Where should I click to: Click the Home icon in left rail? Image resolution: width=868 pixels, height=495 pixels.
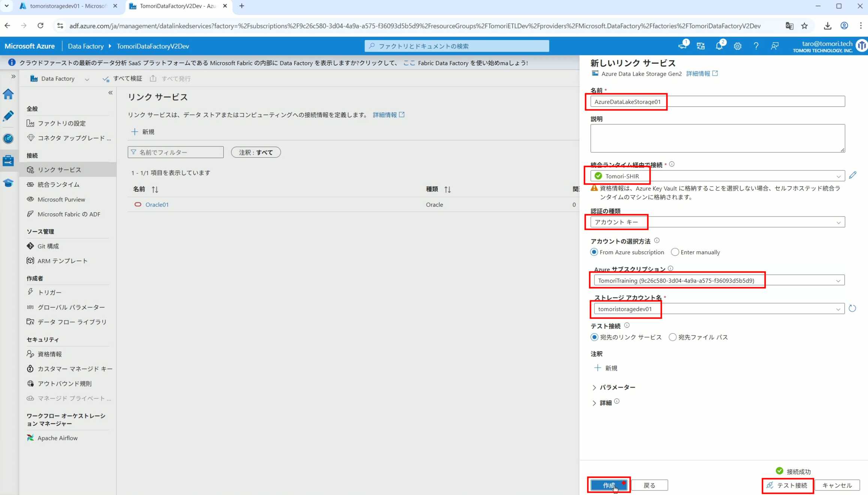(x=8, y=94)
